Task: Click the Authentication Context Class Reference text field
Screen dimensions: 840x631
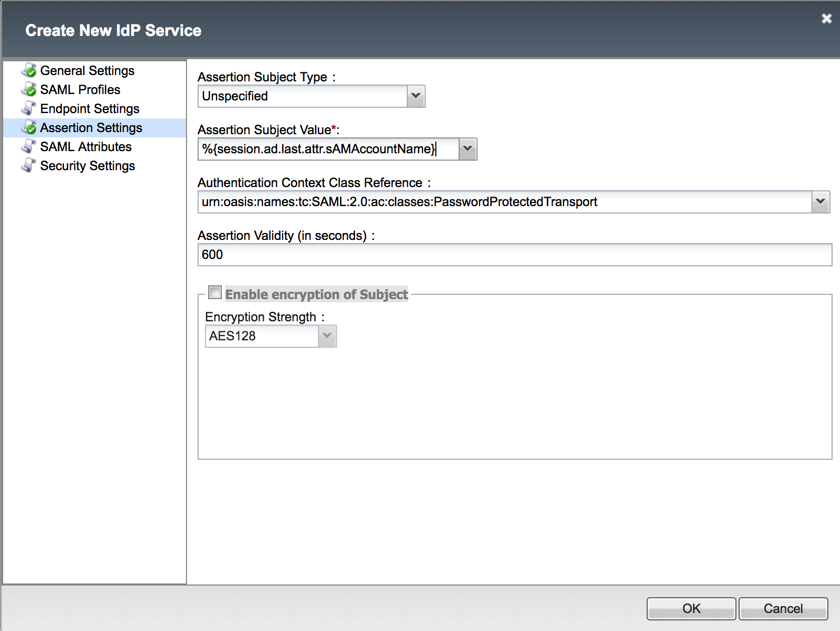Action: click(505, 202)
